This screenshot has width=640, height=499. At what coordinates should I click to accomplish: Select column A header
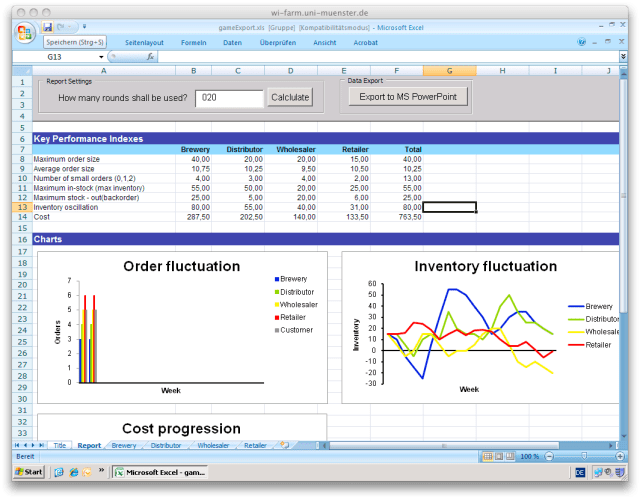[x=104, y=71]
